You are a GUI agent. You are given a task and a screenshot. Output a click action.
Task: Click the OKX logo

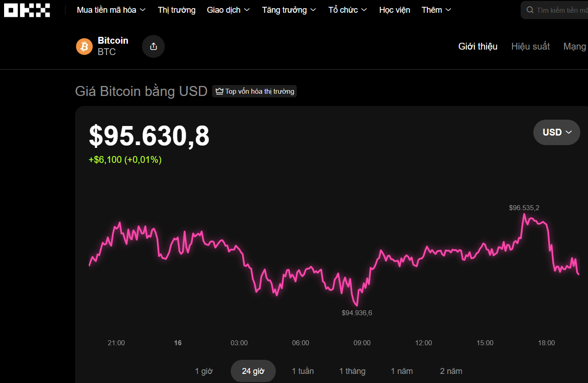pyautogui.click(x=27, y=10)
